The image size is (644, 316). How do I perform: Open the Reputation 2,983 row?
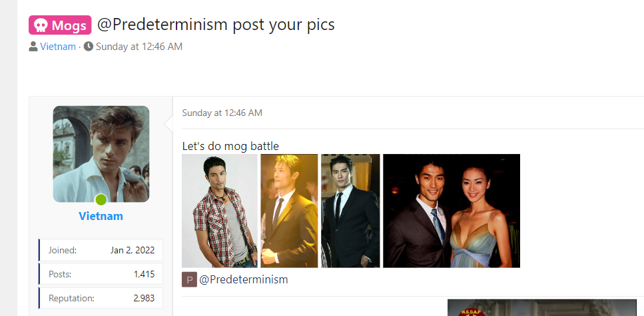pyautogui.click(x=101, y=298)
